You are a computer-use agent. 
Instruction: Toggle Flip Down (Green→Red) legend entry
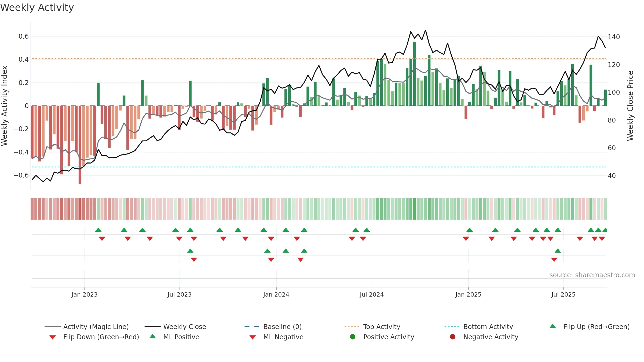click(94, 337)
